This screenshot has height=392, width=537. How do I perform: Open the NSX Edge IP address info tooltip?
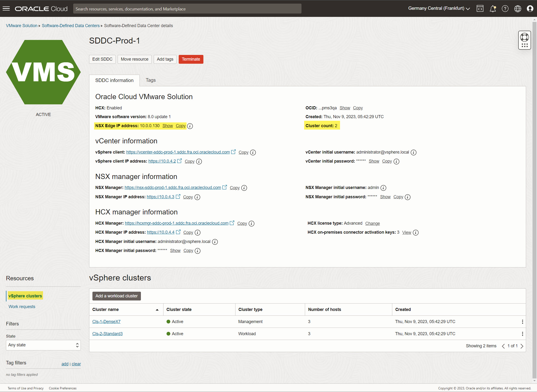(190, 126)
